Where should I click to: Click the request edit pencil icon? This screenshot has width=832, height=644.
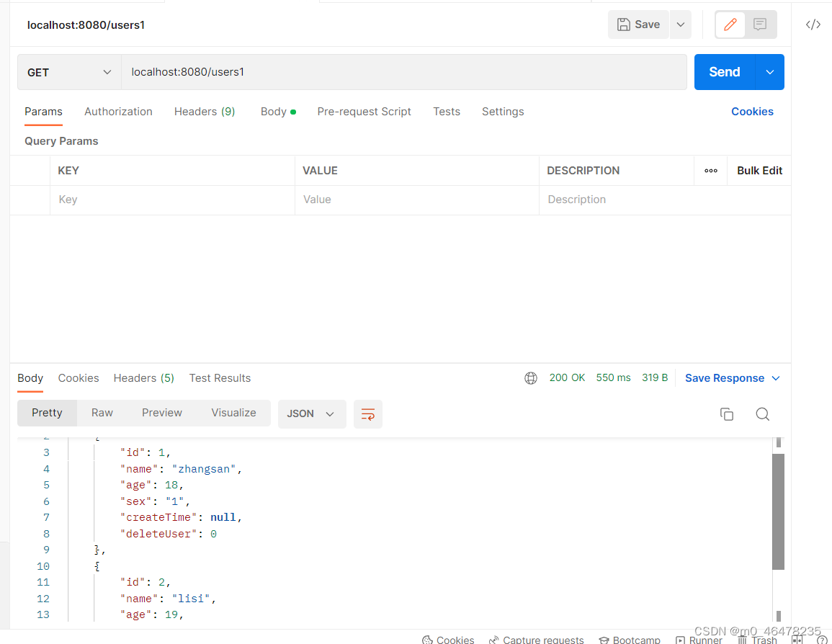coord(730,24)
